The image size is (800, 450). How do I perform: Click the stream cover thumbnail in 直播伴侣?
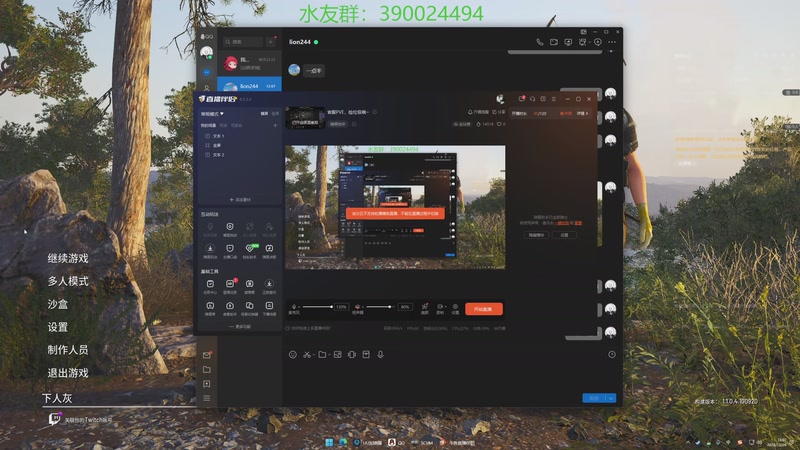pyautogui.click(x=305, y=118)
